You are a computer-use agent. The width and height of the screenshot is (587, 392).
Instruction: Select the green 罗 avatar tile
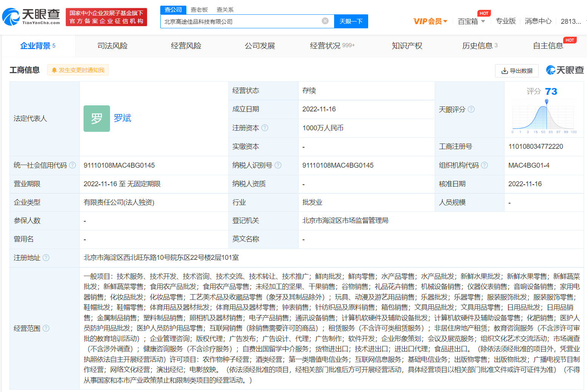point(97,119)
